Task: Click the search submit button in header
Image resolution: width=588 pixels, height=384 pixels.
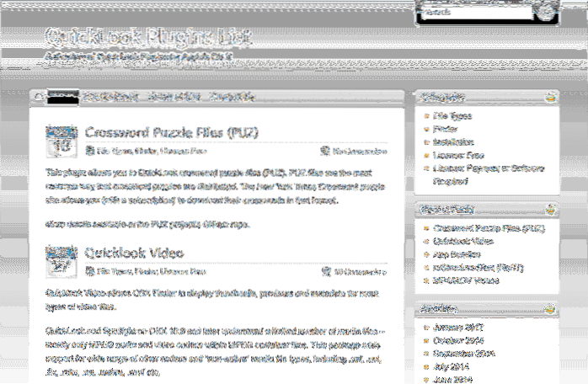Action: (x=544, y=12)
